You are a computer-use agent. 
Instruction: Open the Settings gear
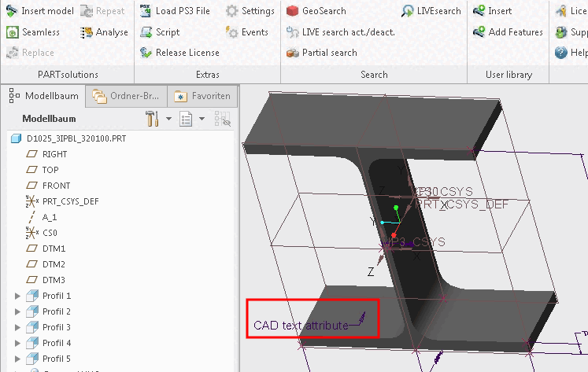click(231, 11)
